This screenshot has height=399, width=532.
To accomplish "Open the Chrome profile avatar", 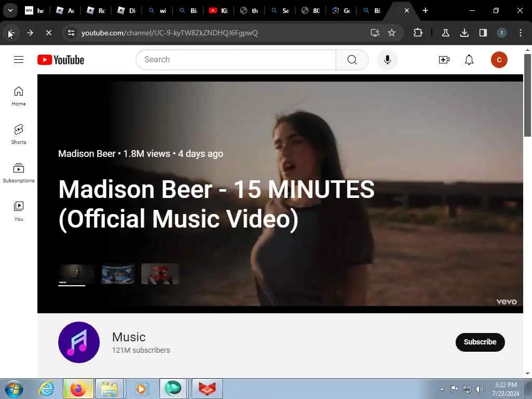I will click(502, 33).
